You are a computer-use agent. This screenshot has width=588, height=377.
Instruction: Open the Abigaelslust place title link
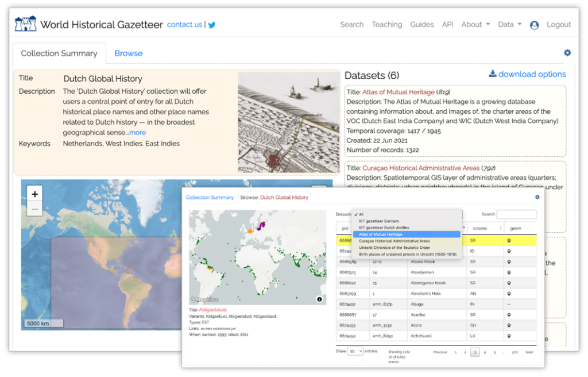212,310
